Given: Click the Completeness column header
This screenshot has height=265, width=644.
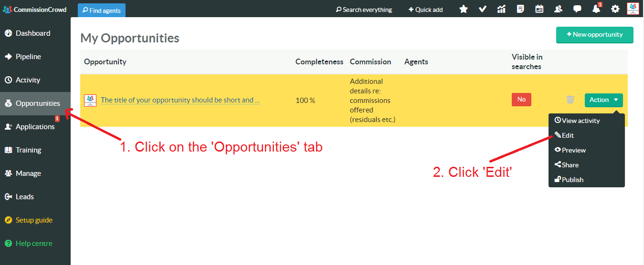Looking at the screenshot, I should [319, 61].
